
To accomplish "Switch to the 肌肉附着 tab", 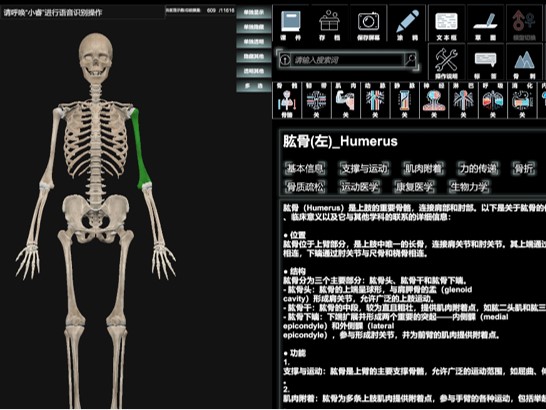I will 423,169.
